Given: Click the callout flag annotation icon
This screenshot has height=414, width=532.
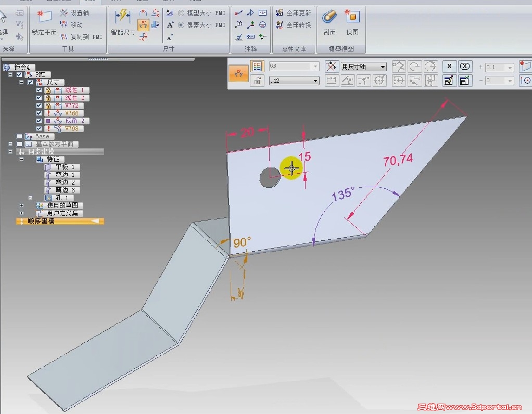Looking at the screenshot, I should pyautogui.click(x=250, y=13).
